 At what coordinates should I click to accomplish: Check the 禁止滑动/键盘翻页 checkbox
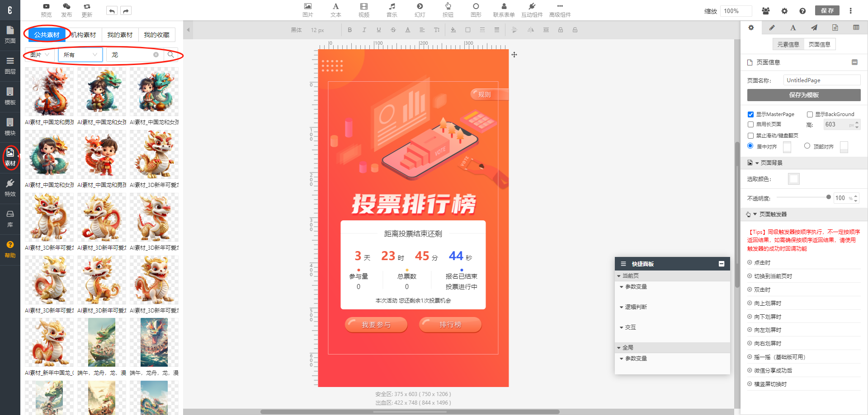pyautogui.click(x=750, y=135)
